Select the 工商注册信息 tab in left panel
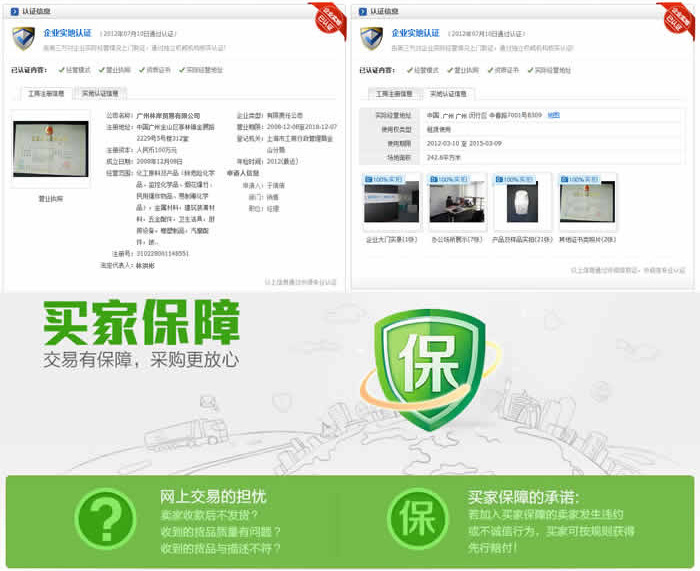Viewport: 700px width, 571px height. pyautogui.click(x=46, y=93)
